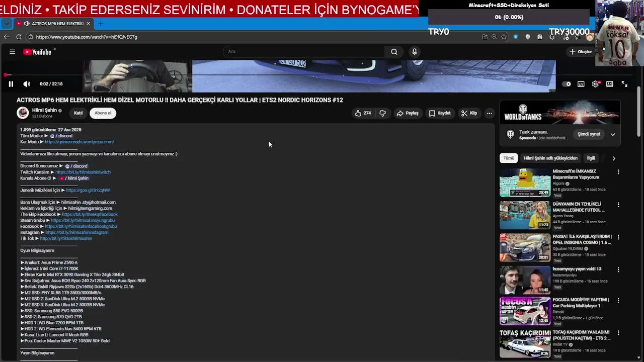Open the YouTube guide hamburger menu
644x362 pixels.
(x=12, y=52)
